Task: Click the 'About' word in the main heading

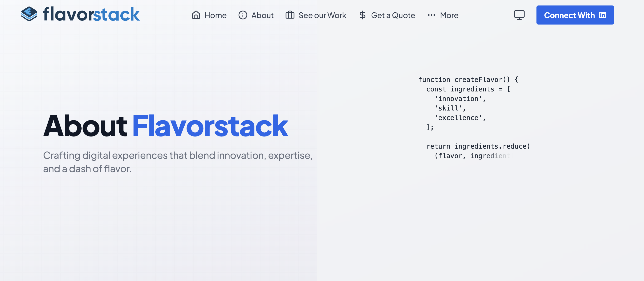Action: point(85,125)
